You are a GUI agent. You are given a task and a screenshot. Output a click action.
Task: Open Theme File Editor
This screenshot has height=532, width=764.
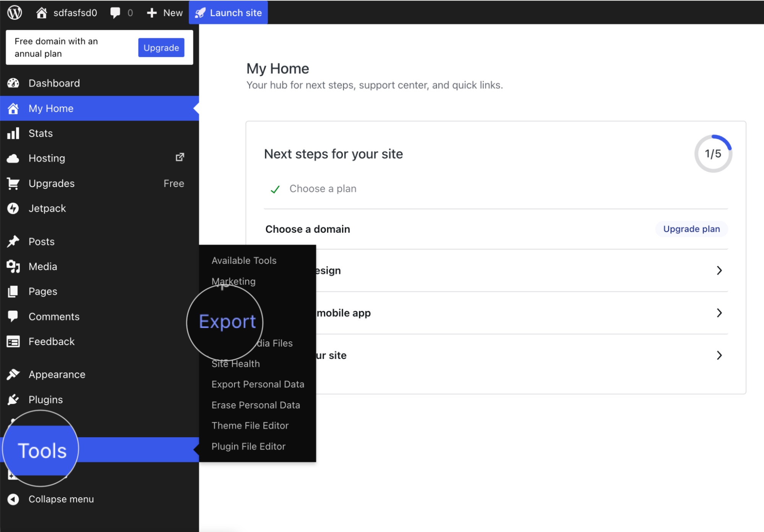coord(250,426)
